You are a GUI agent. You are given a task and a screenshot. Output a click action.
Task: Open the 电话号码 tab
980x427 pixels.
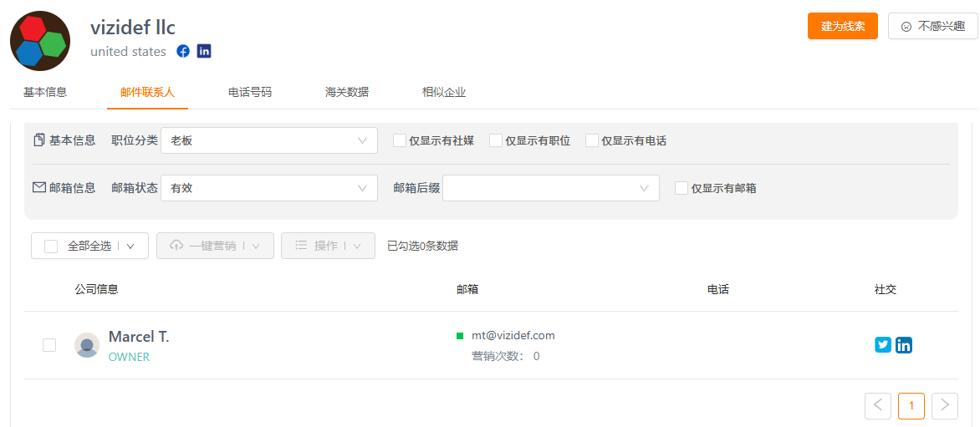[x=250, y=93]
